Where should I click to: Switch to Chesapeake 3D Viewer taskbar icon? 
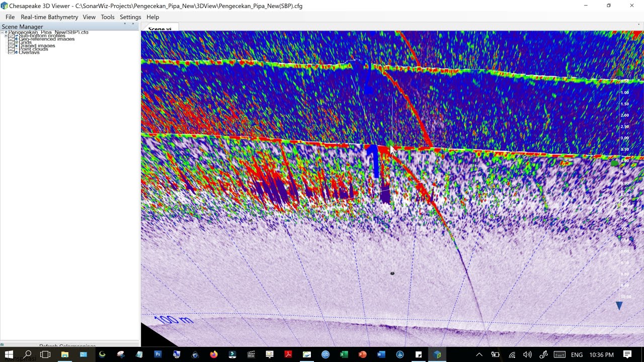[437, 354]
